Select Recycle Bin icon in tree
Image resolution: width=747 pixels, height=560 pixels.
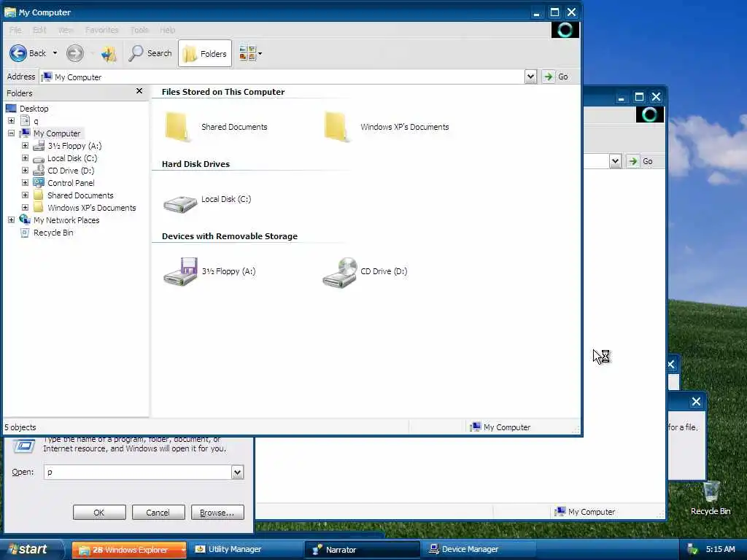(x=25, y=233)
